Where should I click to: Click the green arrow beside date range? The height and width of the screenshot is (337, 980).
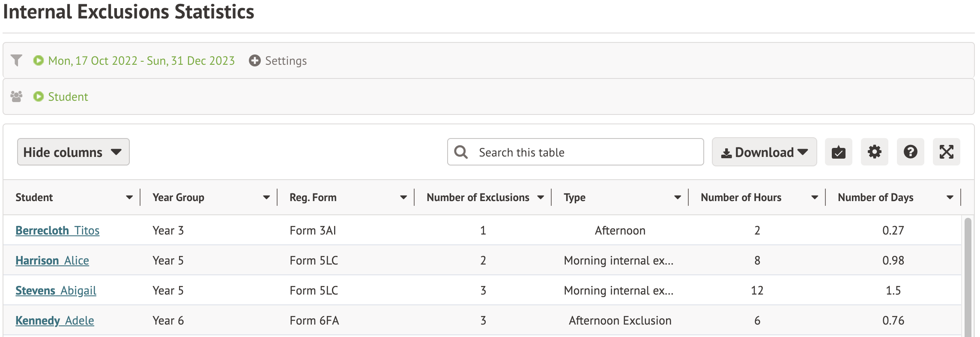(39, 60)
